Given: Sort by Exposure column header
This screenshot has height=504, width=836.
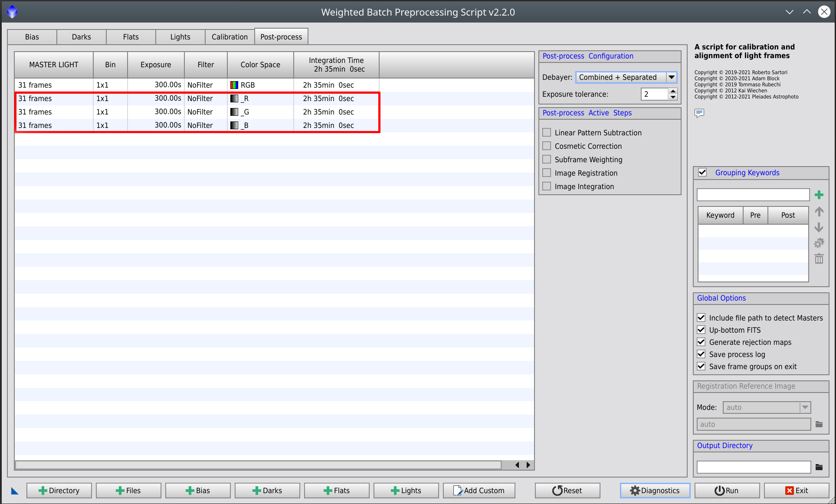Looking at the screenshot, I should pos(156,65).
